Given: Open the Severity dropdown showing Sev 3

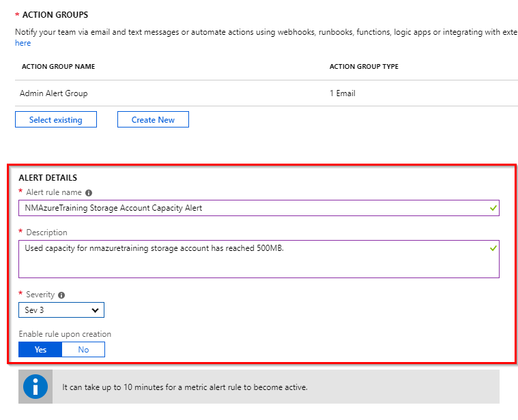Looking at the screenshot, I should [61, 310].
